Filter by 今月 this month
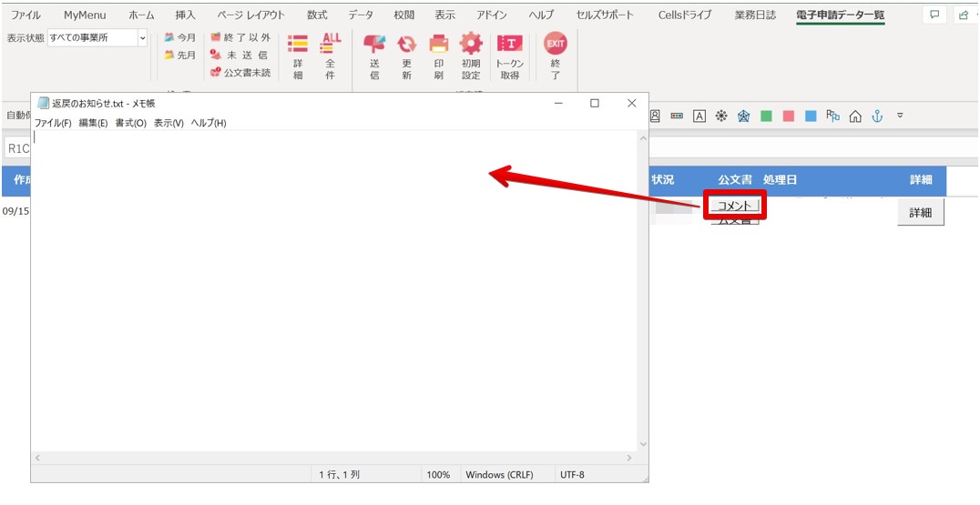The image size is (980, 505). (x=180, y=37)
